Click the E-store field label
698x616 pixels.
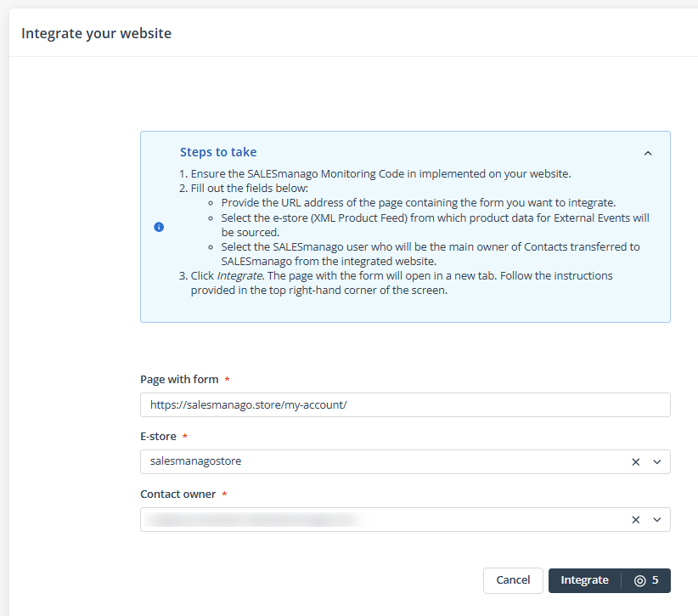pyautogui.click(x=158, y=437)
